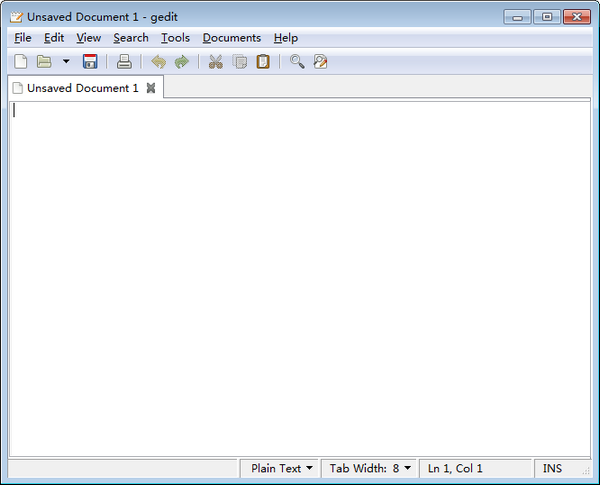Image resolution: width=600 pixels, height=485 pixels.
Task: Click the Open file folder icon
Action: click(x=44, y=62)
